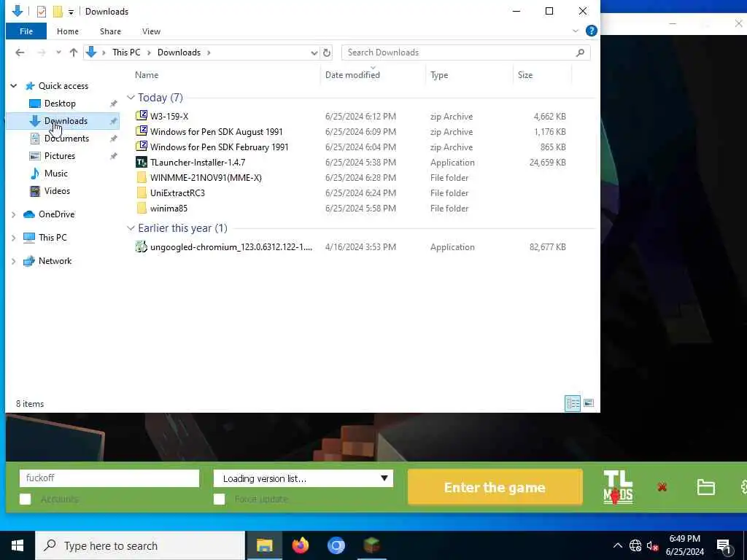Switch to Large icons view layout icon
The image size is (747, 560).
[x=589, y=403]
